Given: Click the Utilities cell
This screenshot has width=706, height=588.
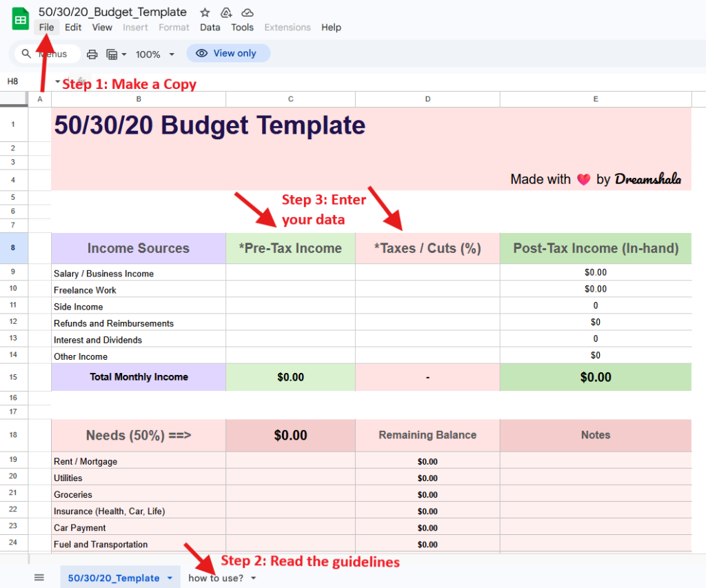Looking at the screenshot, I should pyautogui.click(x=139, y=477).
